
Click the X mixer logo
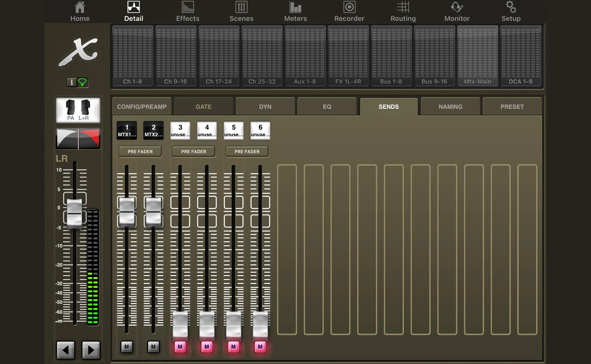78,51
